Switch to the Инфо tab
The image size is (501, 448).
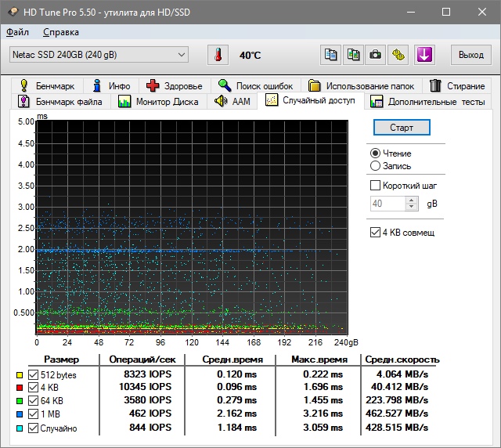pyautogui.click(x=111, y=85)
